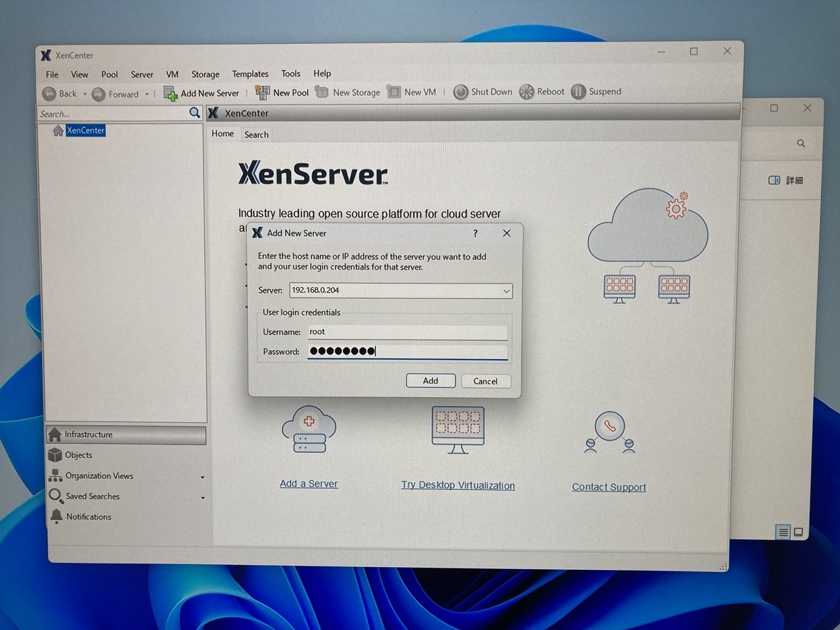Open the Server menu
The width and height of the screenshot is (840, 630).
click(x=142, y=74)
